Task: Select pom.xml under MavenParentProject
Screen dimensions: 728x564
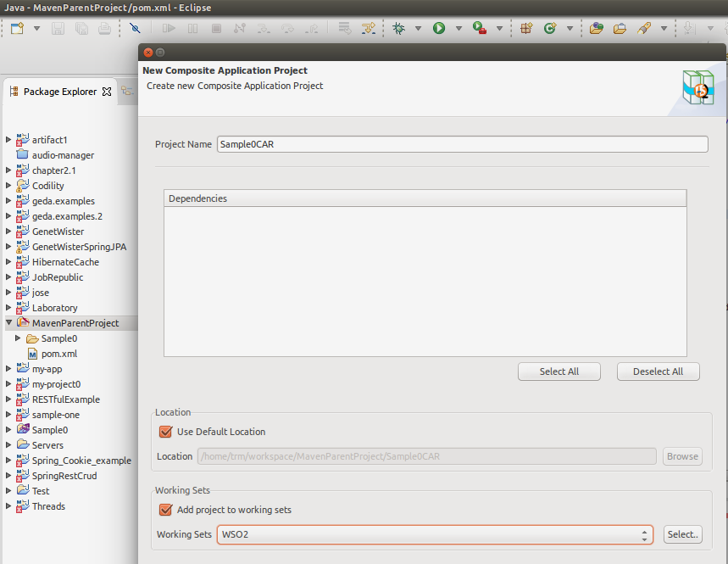Action: coord(52,354)
